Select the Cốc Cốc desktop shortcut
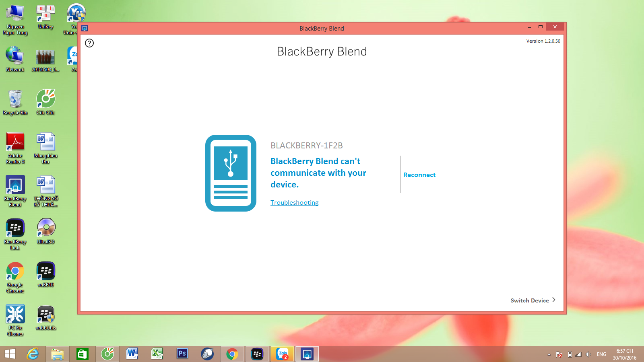Viewport: 644px width, 362px height. pos(45,102)
